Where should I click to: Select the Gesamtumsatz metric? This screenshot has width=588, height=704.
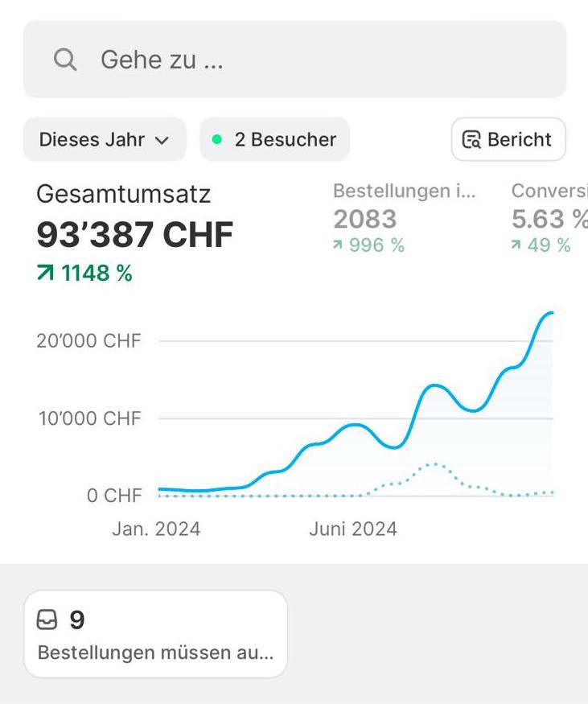124,194
